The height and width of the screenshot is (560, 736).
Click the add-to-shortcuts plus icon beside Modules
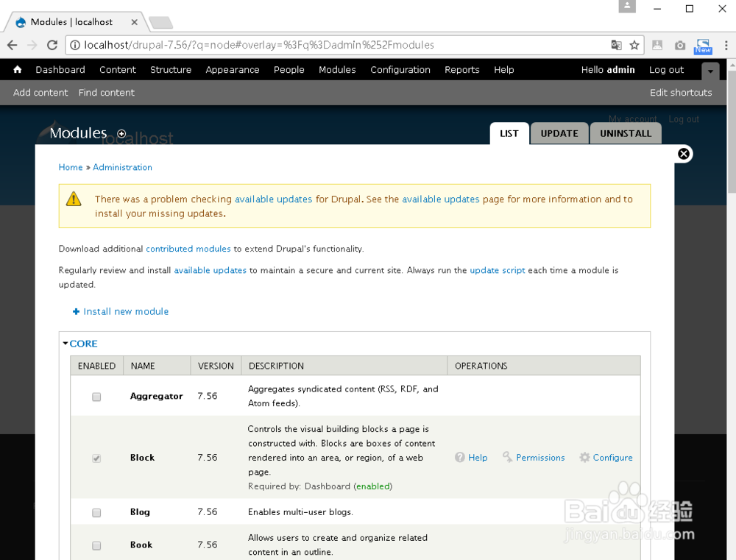(121, 134)
